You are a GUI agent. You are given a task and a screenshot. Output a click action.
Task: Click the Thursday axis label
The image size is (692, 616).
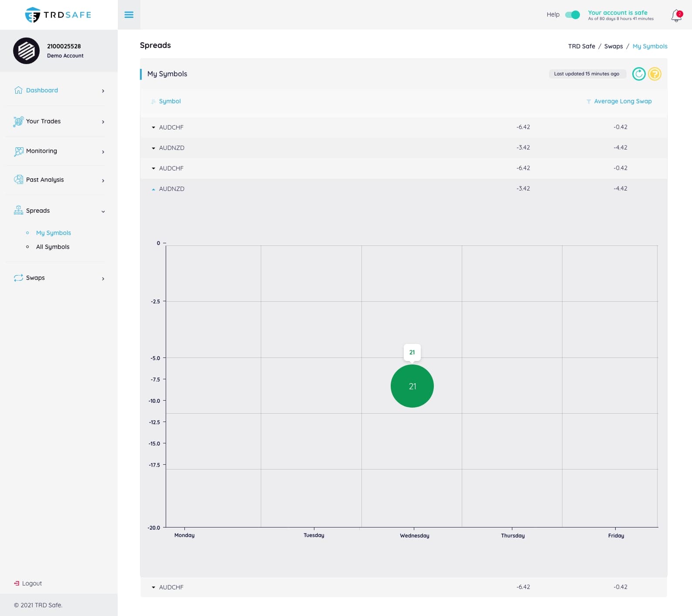coord(513,536)
